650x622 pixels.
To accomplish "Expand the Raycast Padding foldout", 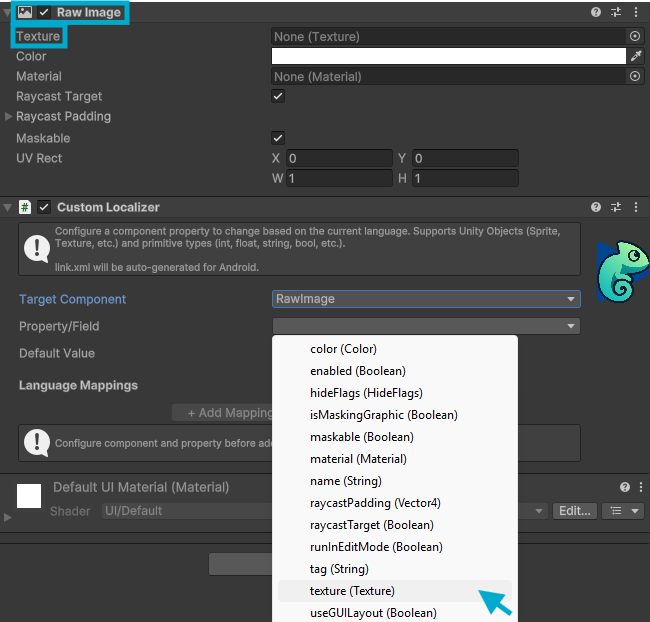I will click(x=9, y=117).
